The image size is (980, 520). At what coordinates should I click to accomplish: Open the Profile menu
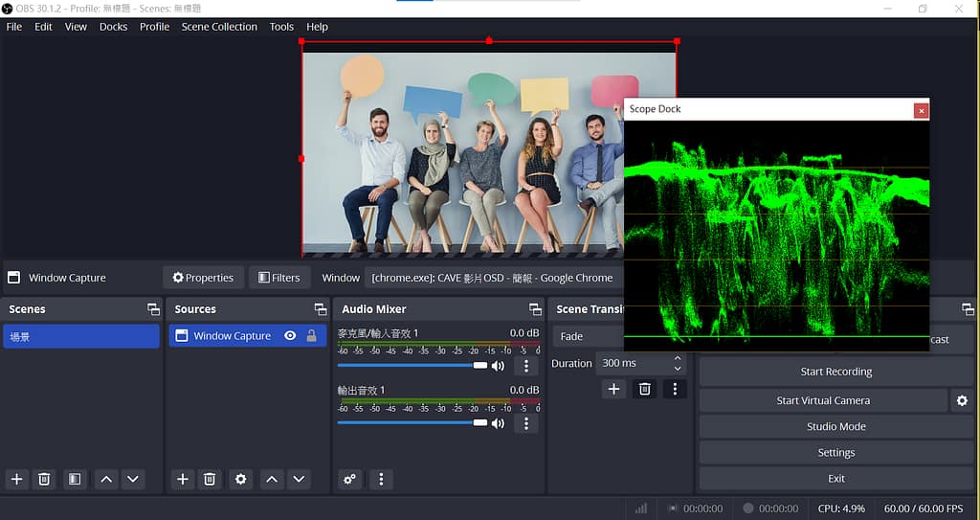tap(154, 27)
